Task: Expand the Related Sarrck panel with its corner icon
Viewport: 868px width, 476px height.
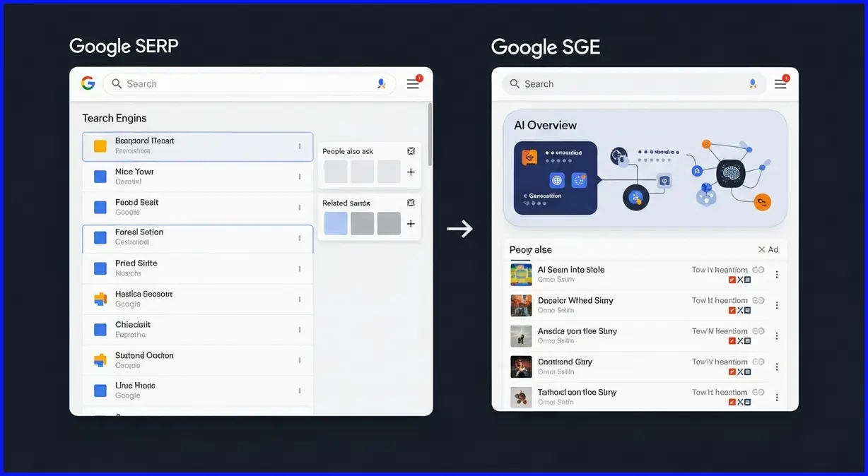Action: click(x=411, y=203)
